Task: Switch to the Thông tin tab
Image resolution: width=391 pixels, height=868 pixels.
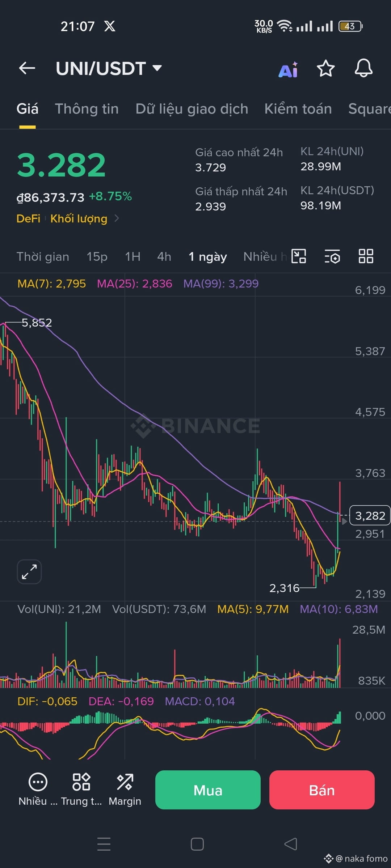Action: 87,109
